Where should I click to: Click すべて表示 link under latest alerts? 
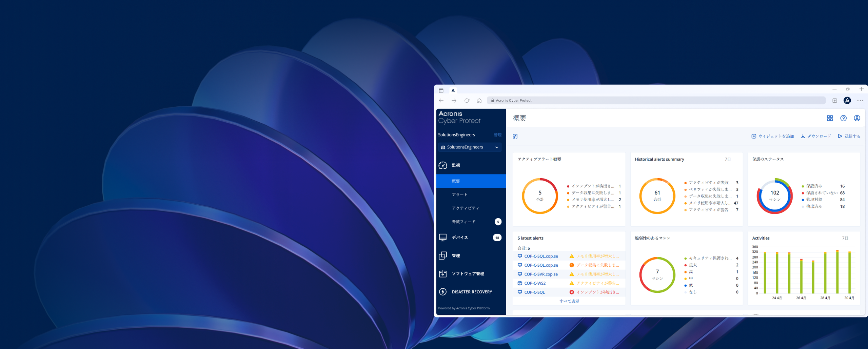pyautogui.click(x=569, y=301)
